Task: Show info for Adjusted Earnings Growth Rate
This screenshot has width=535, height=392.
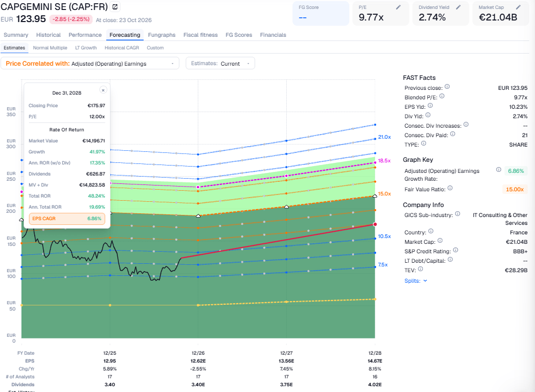Action: 499,170
